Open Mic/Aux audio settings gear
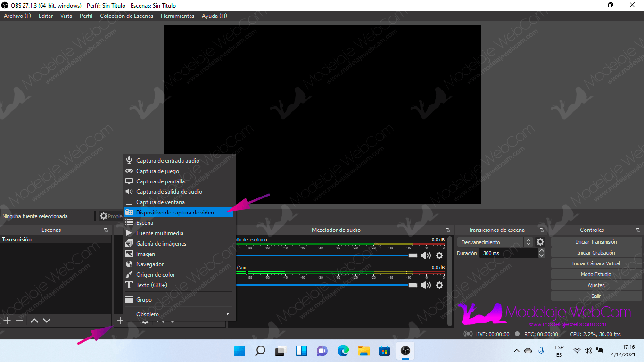644x362 pixels. tap(439, 285)
